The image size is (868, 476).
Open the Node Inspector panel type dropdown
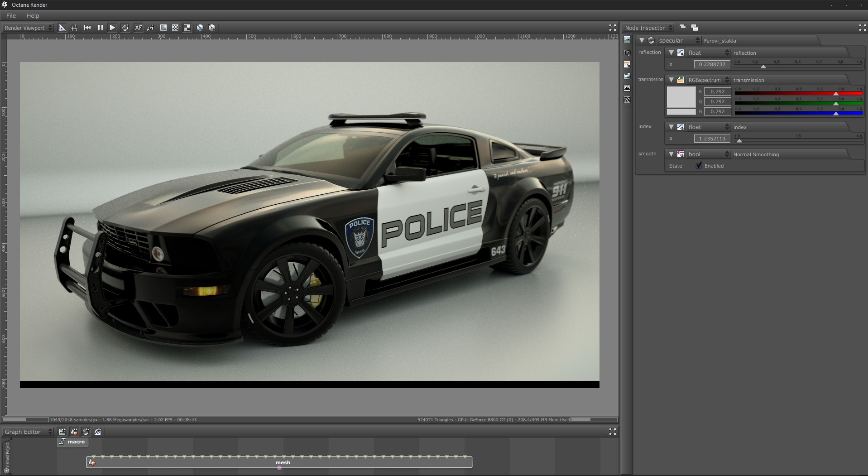pyautogui.click(x=648, y=28)
